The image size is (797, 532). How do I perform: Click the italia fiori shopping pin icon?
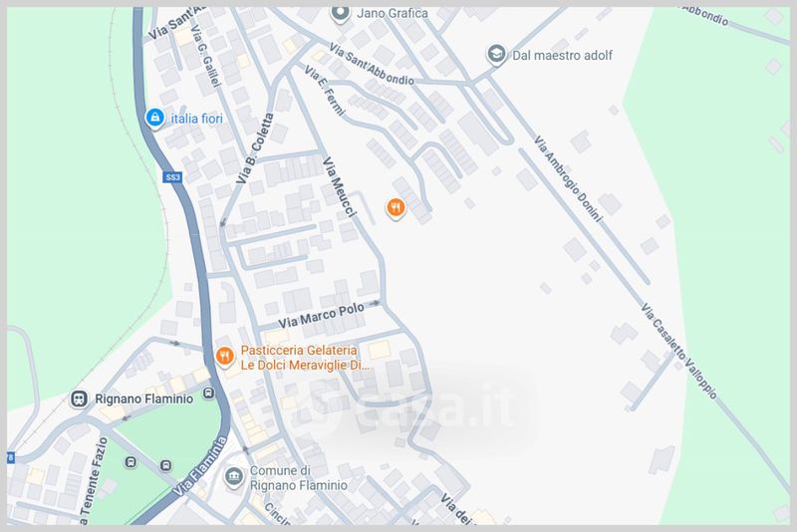pos(154,119)
